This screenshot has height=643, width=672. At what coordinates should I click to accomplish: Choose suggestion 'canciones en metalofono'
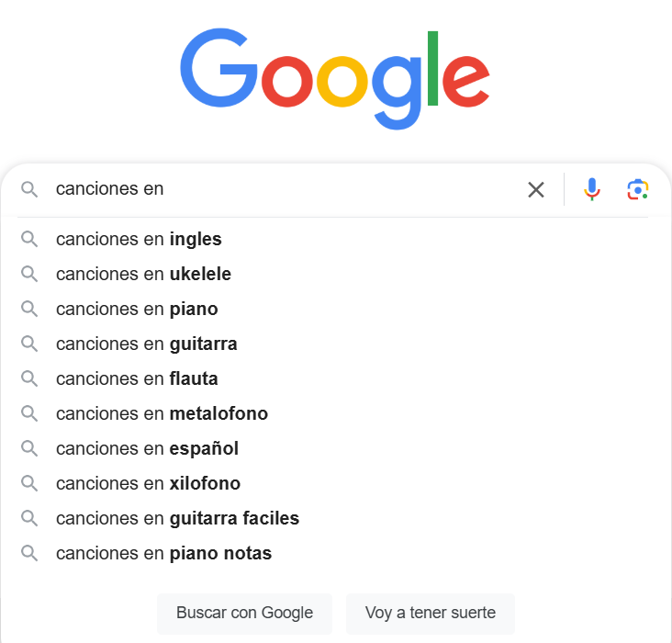click(162, 413)
